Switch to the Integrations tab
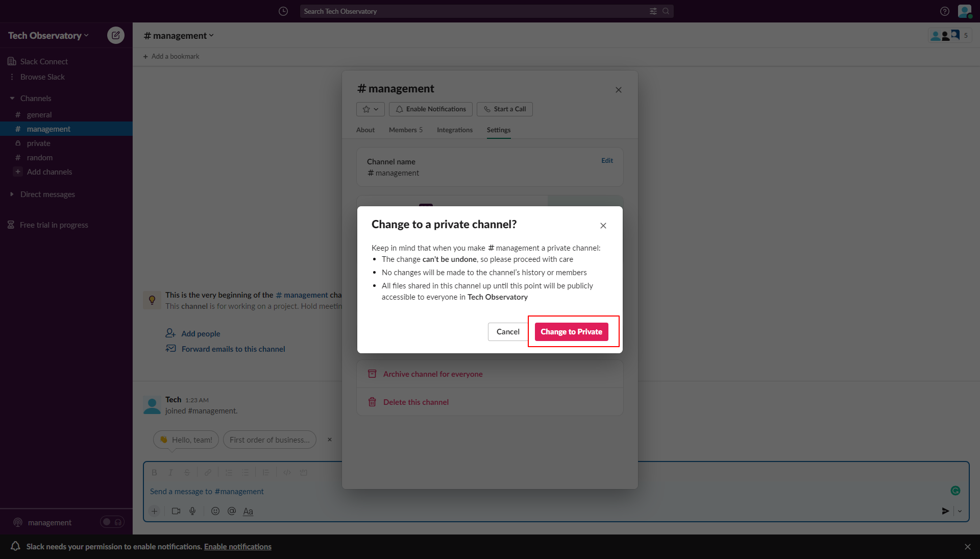The width and height of the screenshot is (980, 559). 454,130
